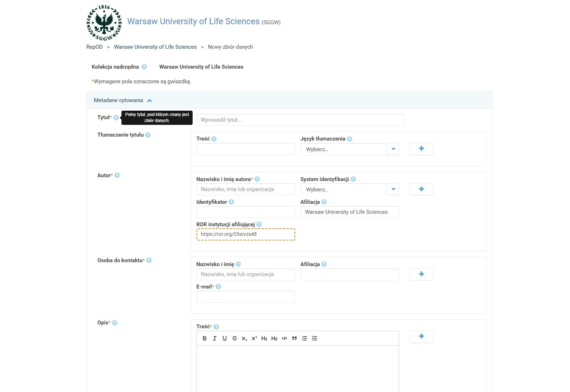570x392 pixels.
Task: Collapse the Metadane cytowania section
Action: pyautogui.click(x=150, y=101)
